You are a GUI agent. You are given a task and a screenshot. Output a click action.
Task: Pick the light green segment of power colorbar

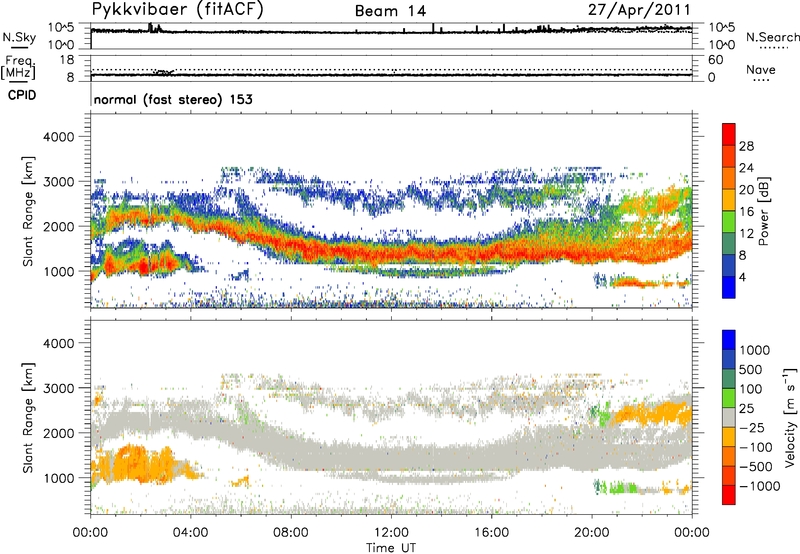click(729, 222)
